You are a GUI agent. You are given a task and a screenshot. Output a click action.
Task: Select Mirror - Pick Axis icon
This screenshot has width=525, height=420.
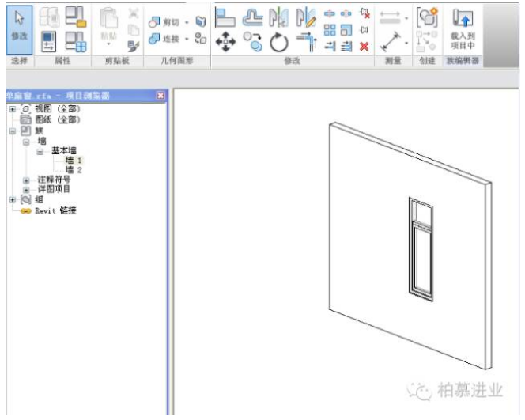click(x=279, y=17)
